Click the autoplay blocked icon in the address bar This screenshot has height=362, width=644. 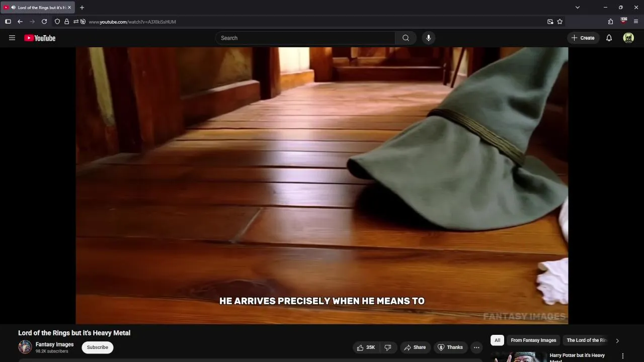tap(83, 22)
